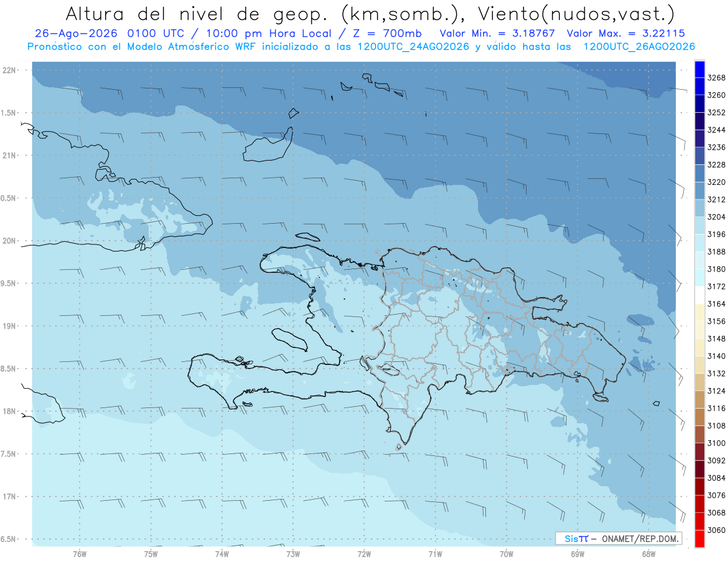
Task: Click the 17N latitude label
Action: (10, 497)
